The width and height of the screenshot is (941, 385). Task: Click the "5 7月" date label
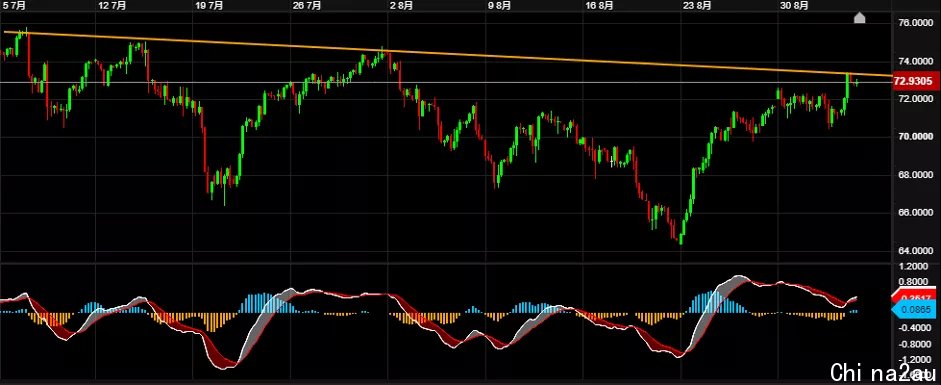tap(14, 5)
